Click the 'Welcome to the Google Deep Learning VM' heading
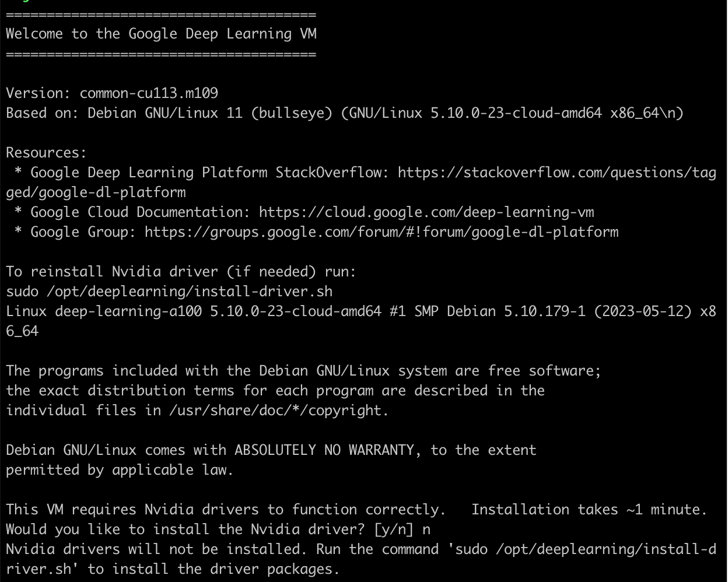Image resolution: width=728 pixels, height=582 pixels. (x=161, y=34)
